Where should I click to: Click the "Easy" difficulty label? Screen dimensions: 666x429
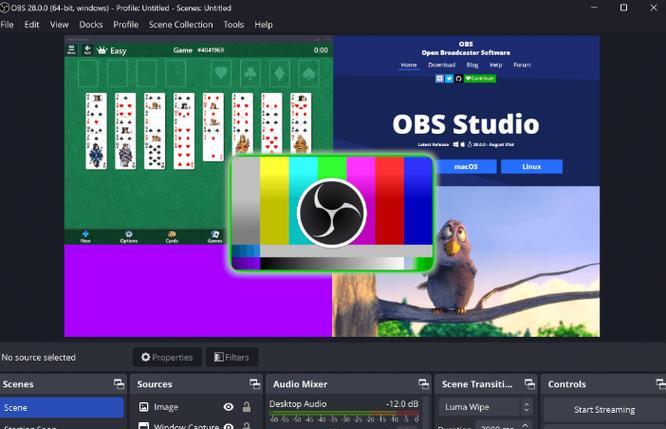118,51
